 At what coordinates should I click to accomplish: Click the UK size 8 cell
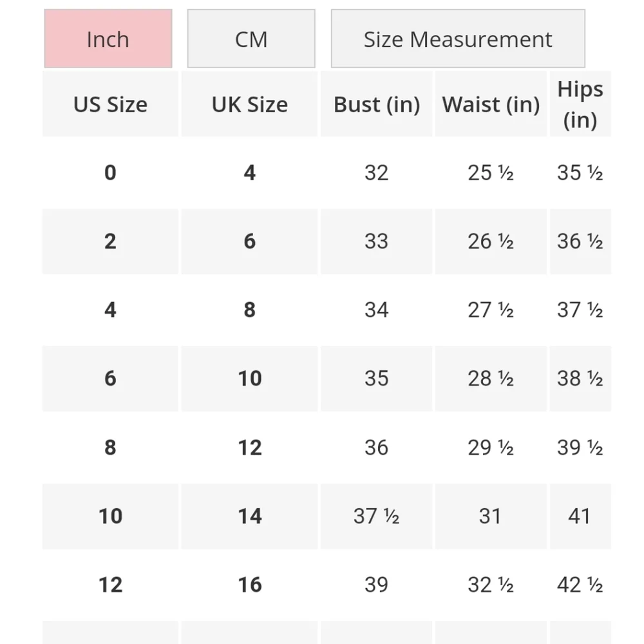(249, 310)
